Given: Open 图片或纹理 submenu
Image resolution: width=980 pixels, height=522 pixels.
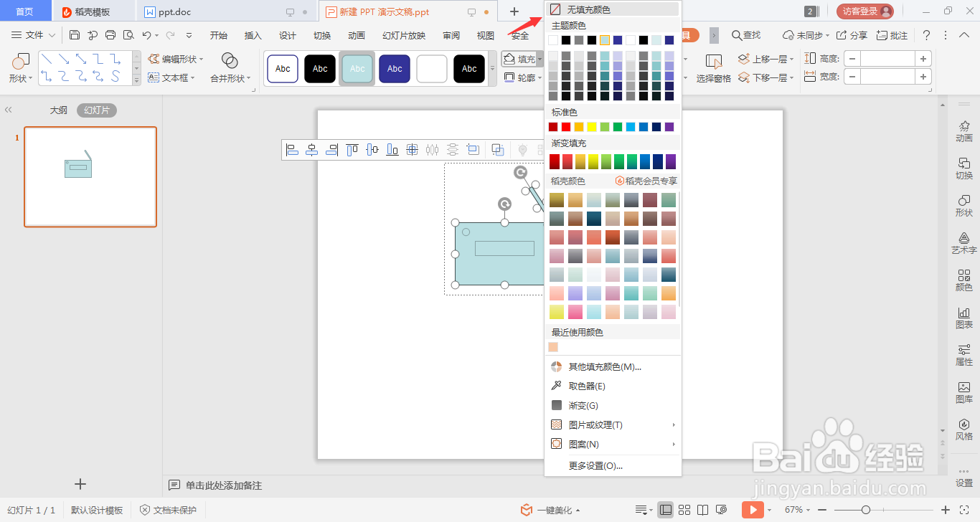Looking at the screenshot, I should [x=613, y=424].
